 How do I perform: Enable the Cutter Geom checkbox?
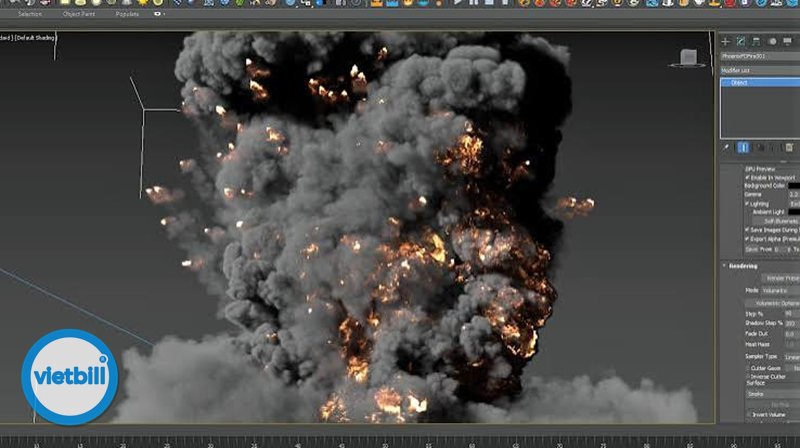point(747,368)
